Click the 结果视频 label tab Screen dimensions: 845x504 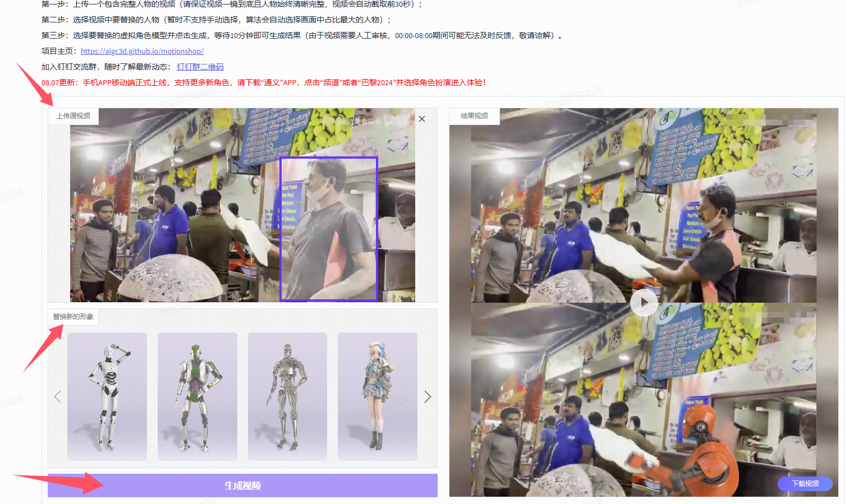click(475, 116)
